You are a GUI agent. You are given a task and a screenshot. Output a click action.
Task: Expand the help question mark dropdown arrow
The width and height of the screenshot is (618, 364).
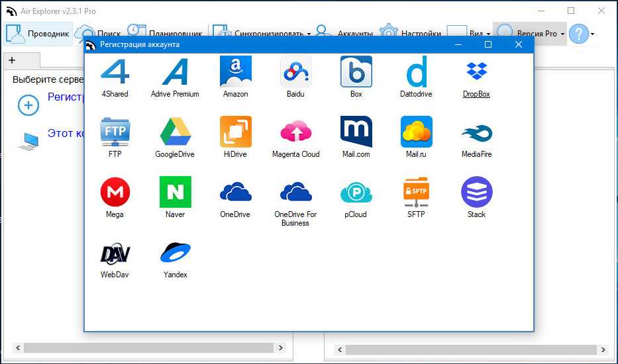[x=592, y=34]
